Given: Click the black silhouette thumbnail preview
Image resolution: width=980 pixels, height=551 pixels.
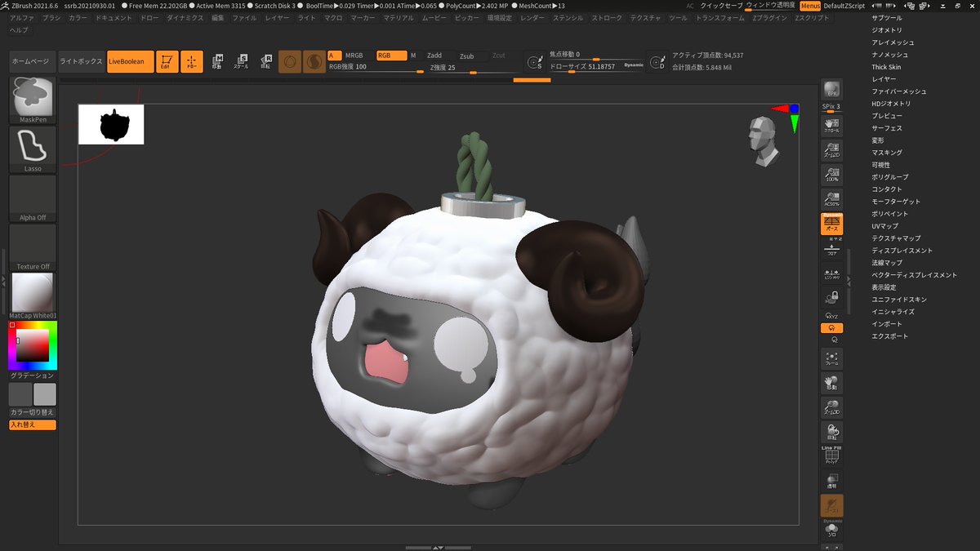Looking at the screenshot, I should (x=111, y=124).
